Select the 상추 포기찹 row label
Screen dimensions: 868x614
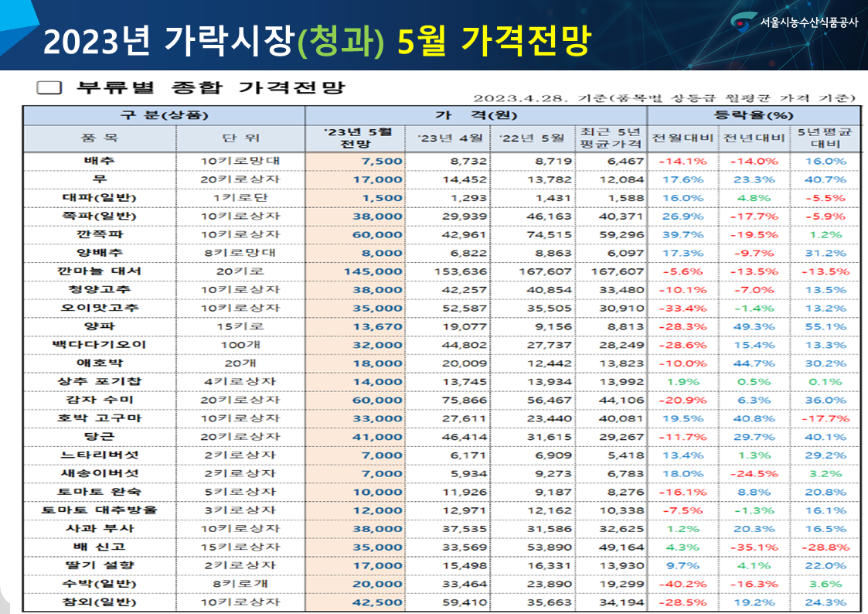[x=100, y=381]
